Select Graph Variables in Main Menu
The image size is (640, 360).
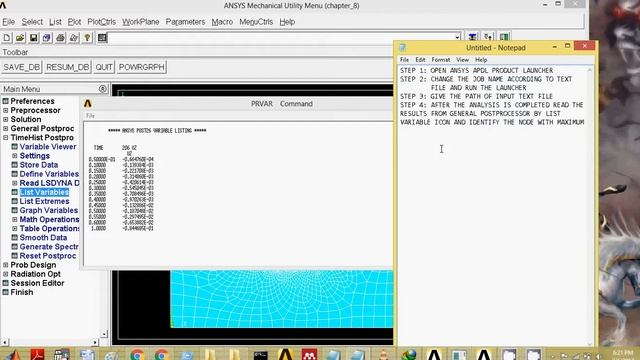click(49, 210)
